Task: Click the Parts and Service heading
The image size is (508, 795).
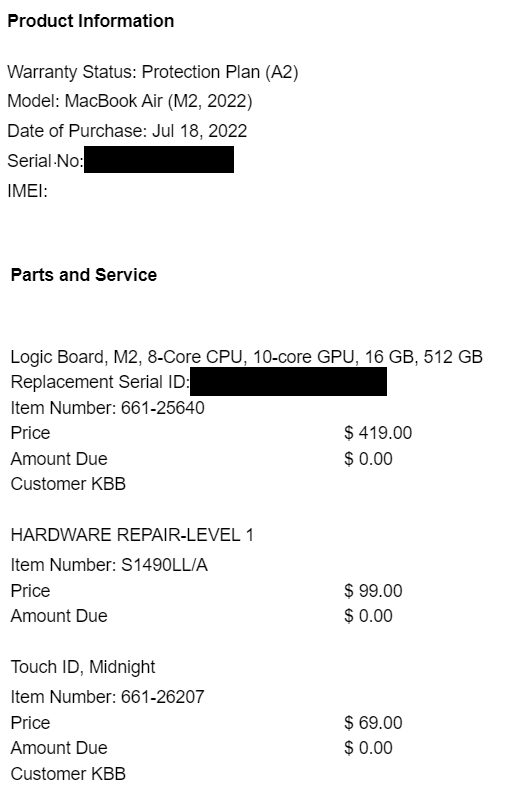Action: [84, 275]
